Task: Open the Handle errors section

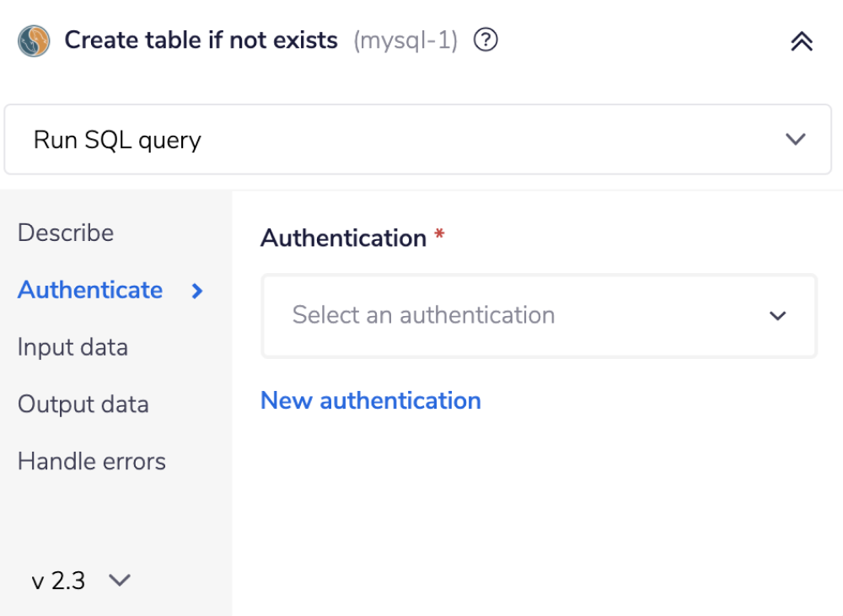Action: 91,461
